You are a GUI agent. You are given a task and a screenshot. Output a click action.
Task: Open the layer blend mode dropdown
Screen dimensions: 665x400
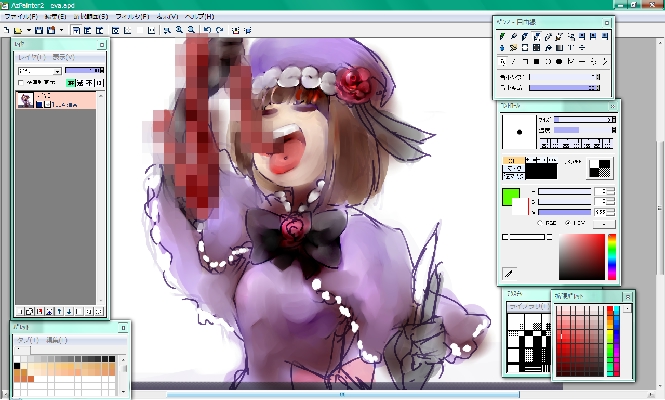click(x=40, y=71)
